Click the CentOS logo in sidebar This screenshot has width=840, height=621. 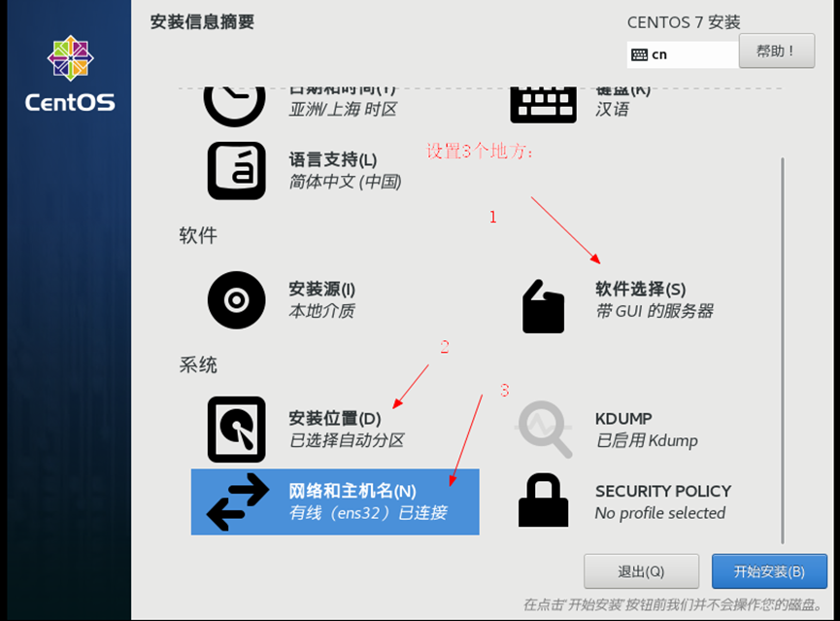[70, 74]
